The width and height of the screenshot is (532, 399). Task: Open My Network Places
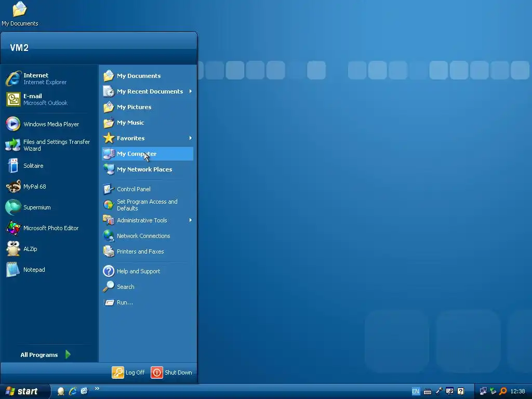pyautogui.click(x=148, y=169)
